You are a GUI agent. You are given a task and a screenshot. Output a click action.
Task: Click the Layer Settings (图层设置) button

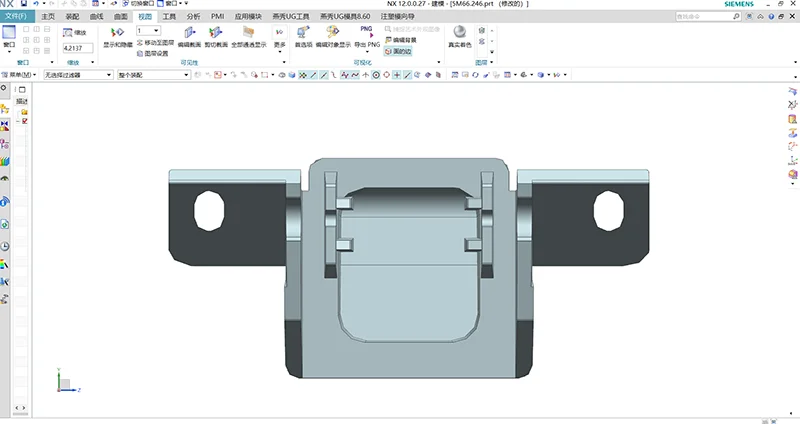[155, 53]
